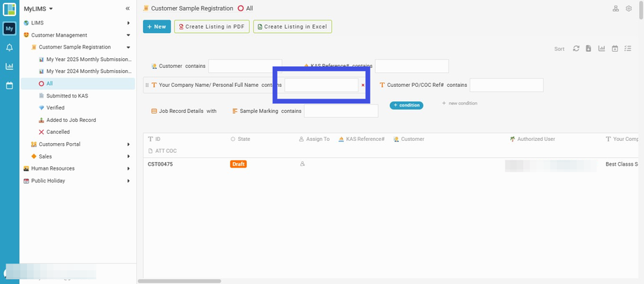Click the Authorized User column header

tap(532, 139)
